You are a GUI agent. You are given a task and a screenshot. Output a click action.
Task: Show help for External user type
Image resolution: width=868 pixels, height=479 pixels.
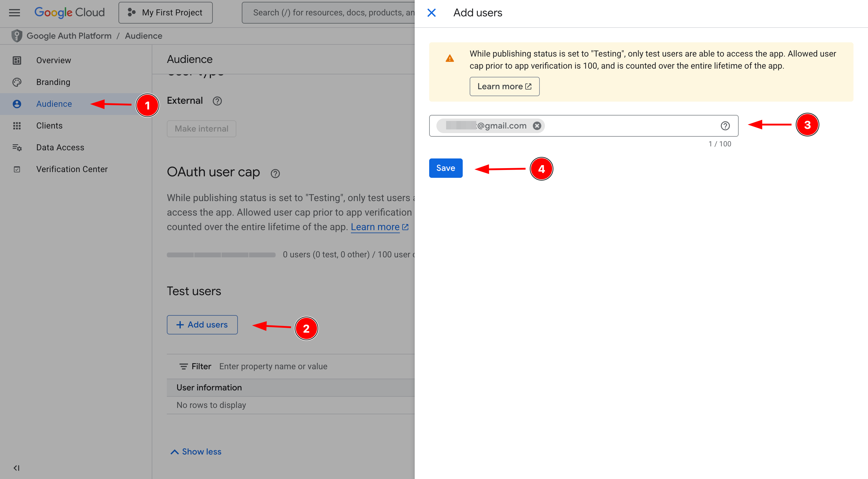click(x=217, y=101)
